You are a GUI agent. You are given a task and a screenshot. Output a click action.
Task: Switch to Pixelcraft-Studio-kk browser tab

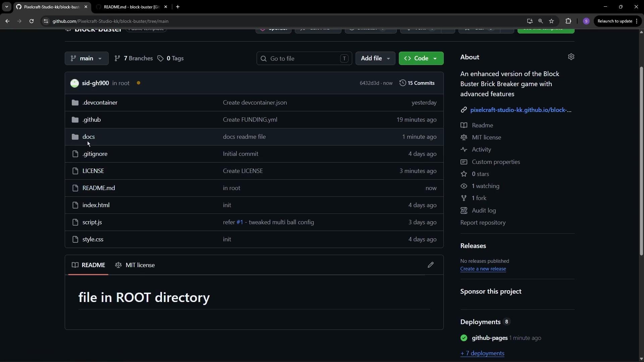tap(52, 7)
